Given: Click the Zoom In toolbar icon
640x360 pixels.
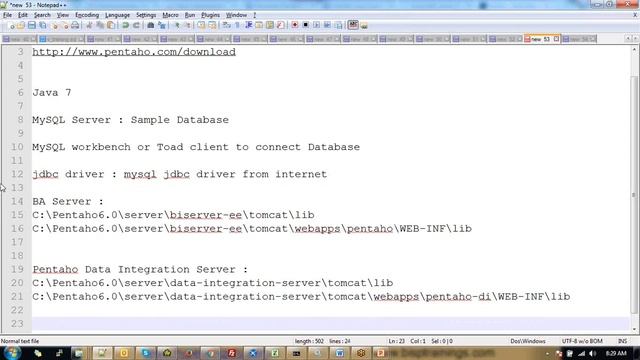Looking at the screenshot, I should coord(177,25).
